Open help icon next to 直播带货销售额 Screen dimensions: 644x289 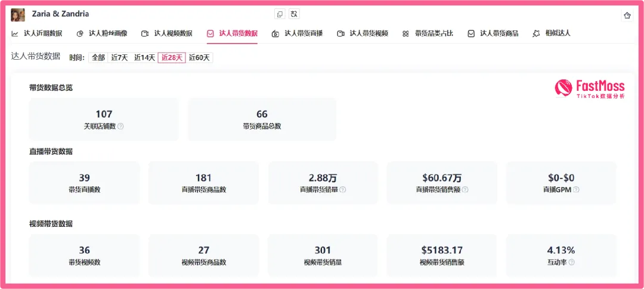point(465,190)
